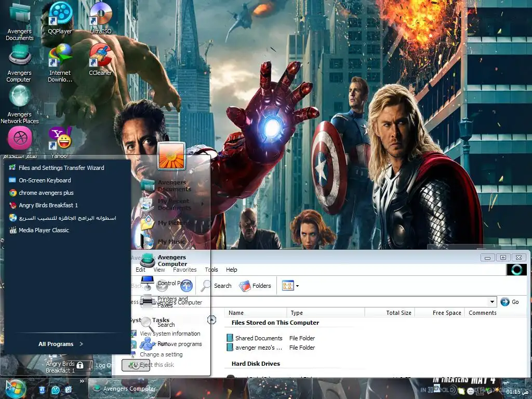Click the Hard Disk Drives group heading
The image size is (532, 399).
point(256,363)
